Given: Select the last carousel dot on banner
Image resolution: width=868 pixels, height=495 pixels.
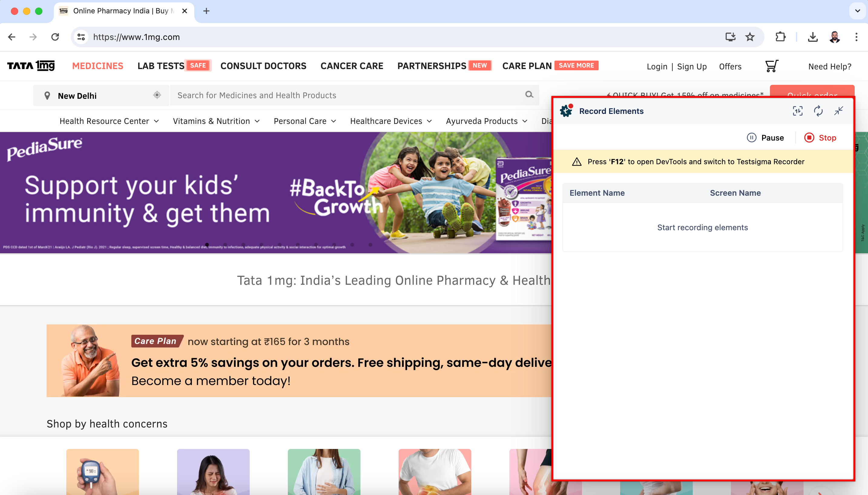Looking at the screenshot, I should click(x=370, y=244).
